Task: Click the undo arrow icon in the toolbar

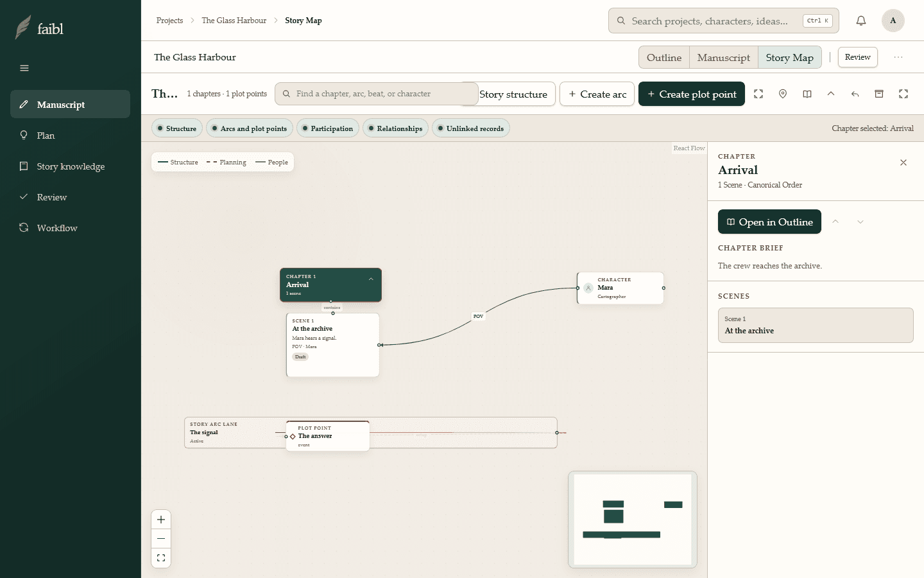Action: (855, 94)
